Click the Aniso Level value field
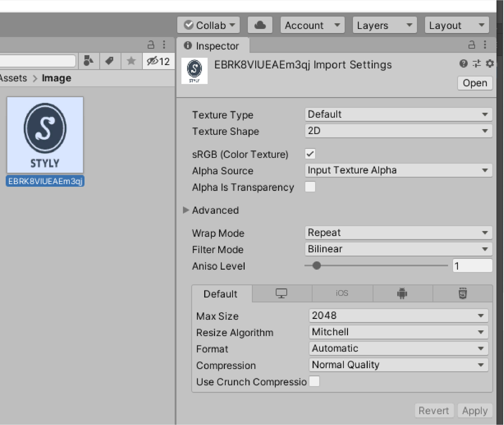The image size is (504, 425). pos(472,266)
